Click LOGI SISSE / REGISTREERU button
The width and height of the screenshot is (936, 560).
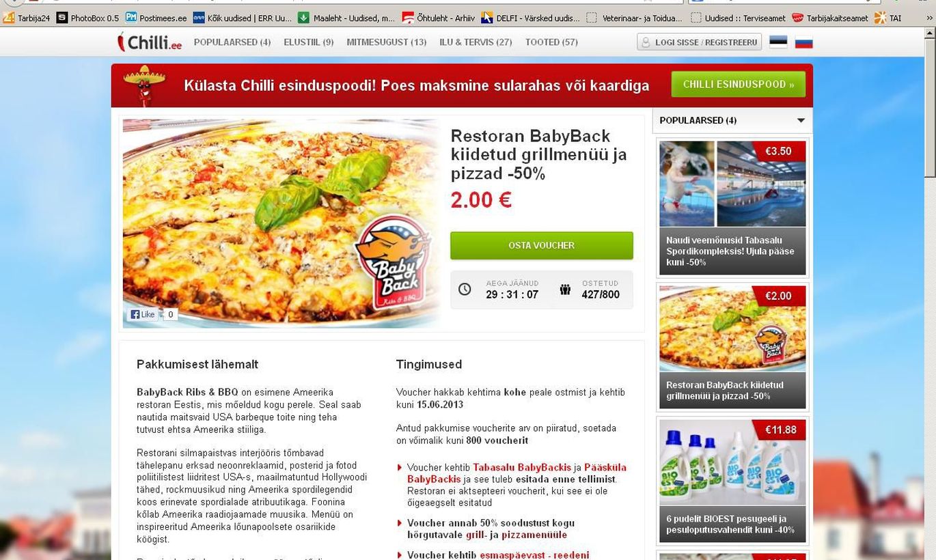coord(700,42)
